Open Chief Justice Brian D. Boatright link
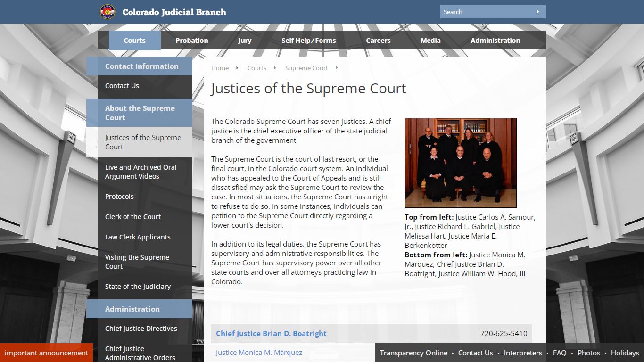This screenshot has height=362, width=644. pyautogui.click(x=271, y=333)
